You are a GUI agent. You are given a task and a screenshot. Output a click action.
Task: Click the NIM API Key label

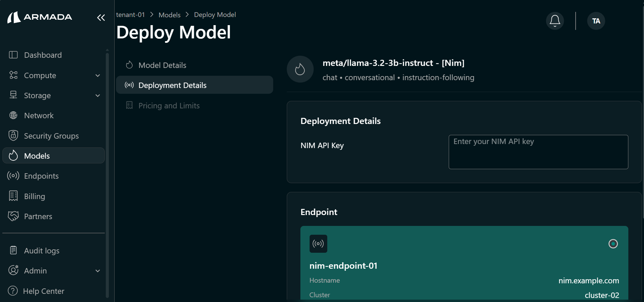[322, 145]
